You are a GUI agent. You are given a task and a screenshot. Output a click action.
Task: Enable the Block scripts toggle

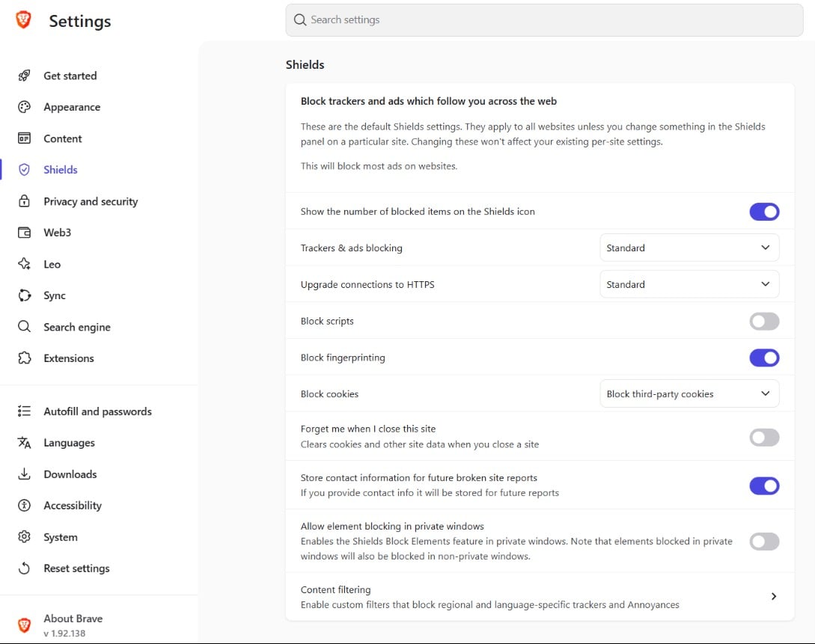pos(764,322)
